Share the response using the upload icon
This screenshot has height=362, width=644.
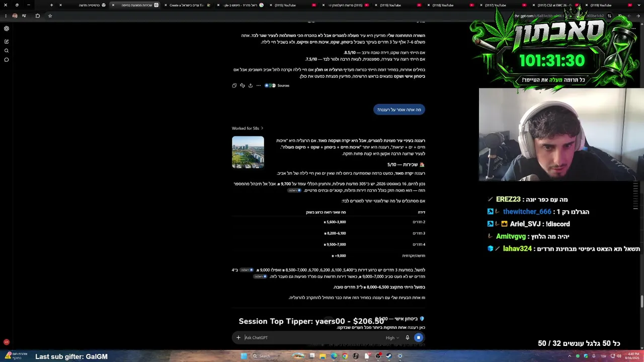click(x=251, y=85)
